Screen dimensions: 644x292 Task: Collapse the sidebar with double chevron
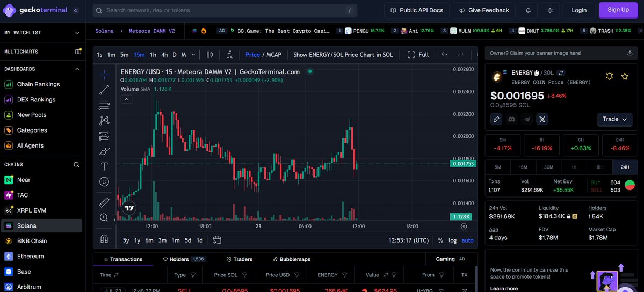tap(76, 10)
